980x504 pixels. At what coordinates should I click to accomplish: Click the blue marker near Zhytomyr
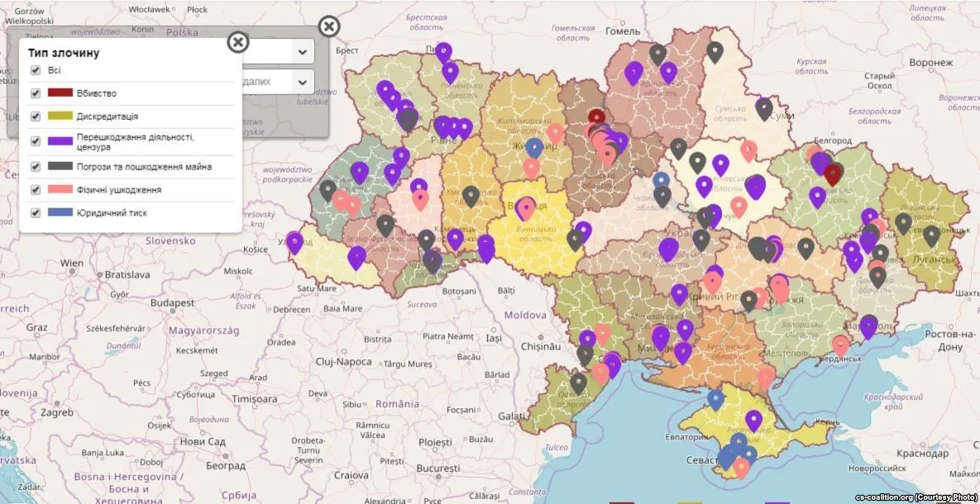[536, 147]
